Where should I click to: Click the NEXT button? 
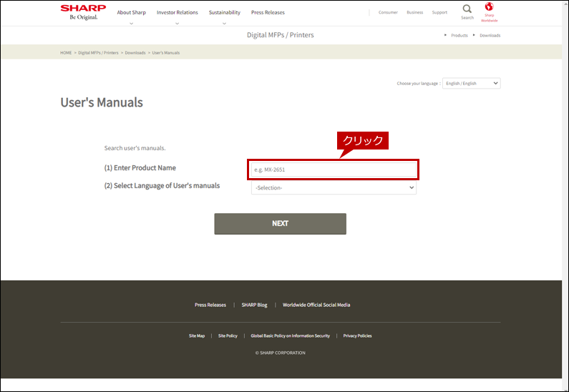point(280,224)
